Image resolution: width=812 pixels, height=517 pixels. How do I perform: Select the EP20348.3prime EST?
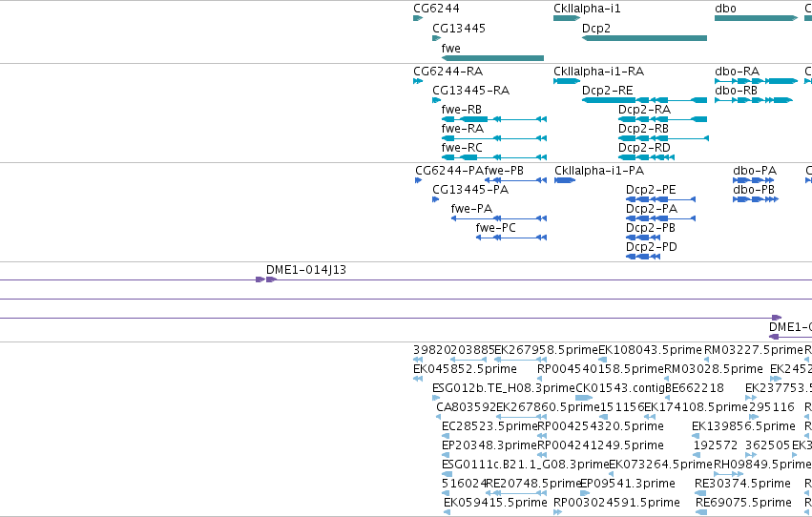(x=446, y=455)
